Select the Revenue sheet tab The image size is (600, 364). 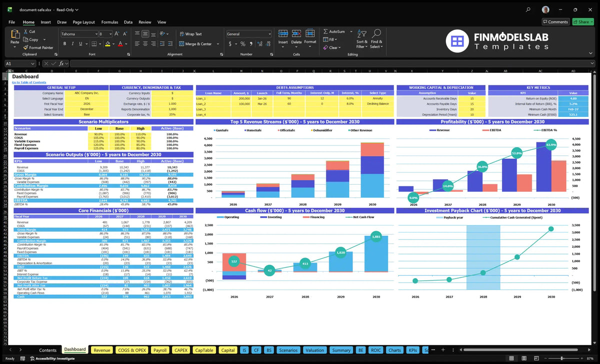102,350
